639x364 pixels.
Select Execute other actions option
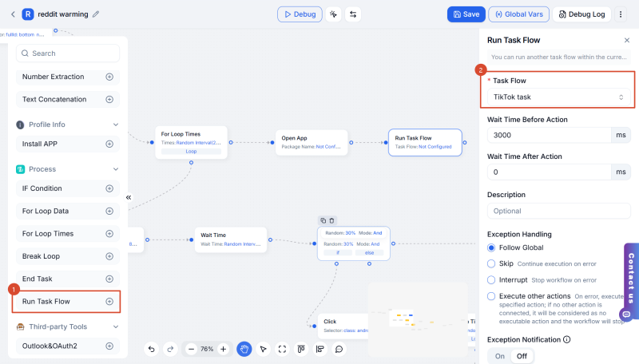tap(491, 296)
